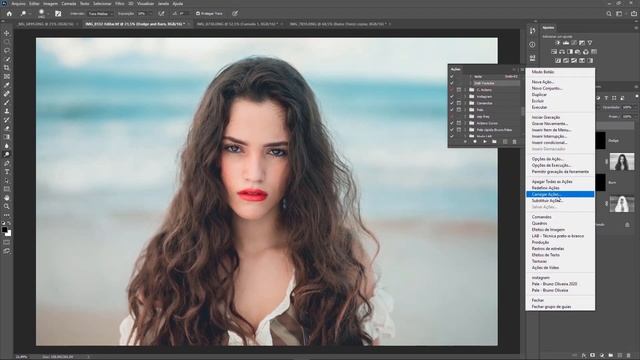Select the Dodge tool

[x=7, y=154]
